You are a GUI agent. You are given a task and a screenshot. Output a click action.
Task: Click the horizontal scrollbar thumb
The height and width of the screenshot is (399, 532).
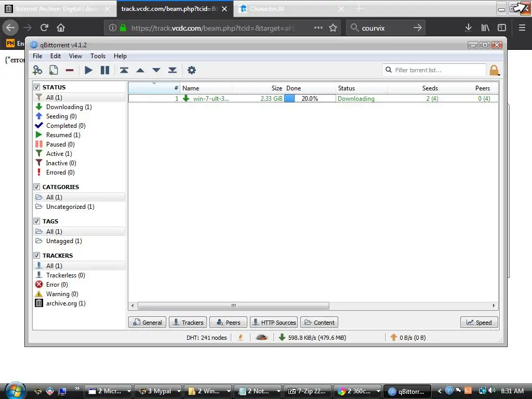point(233,305)
